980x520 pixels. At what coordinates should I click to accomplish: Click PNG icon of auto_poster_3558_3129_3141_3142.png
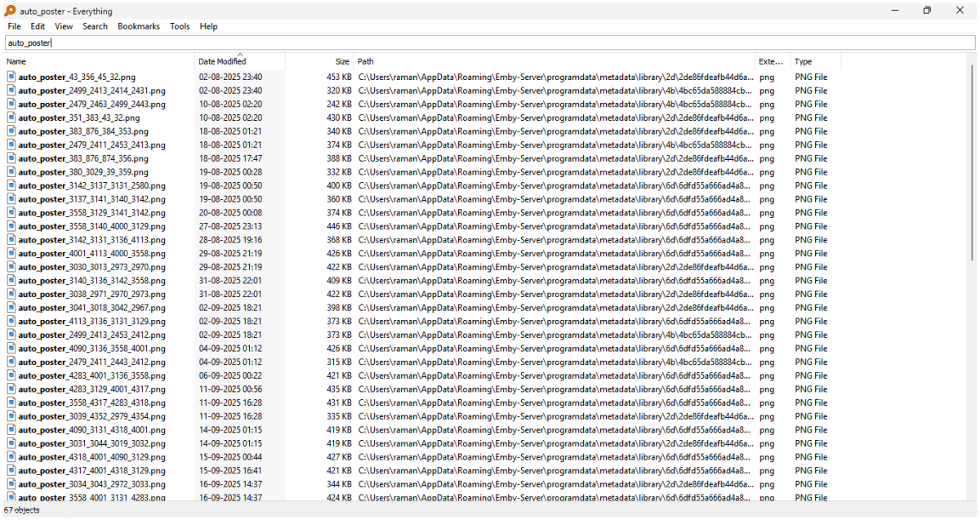(x=11, y=212)
